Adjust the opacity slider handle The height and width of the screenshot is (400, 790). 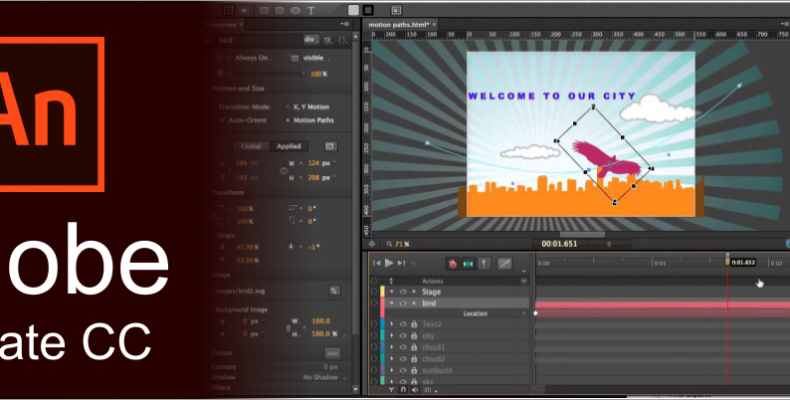coord(303,74)
